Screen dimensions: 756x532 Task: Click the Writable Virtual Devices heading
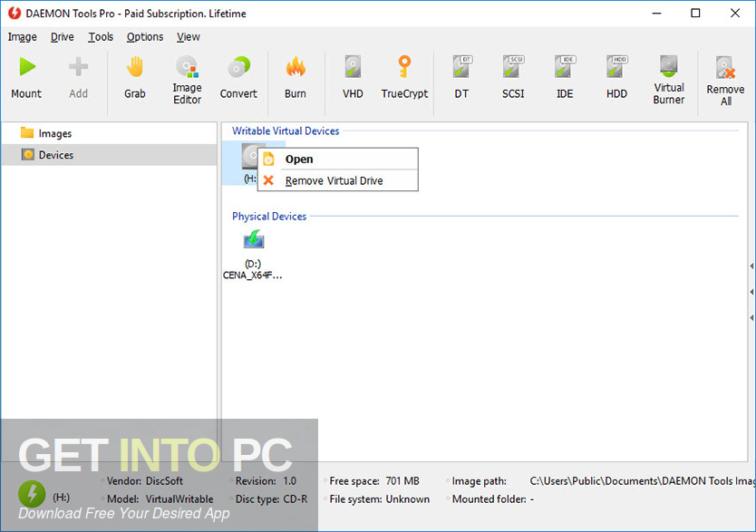[286, 131]
